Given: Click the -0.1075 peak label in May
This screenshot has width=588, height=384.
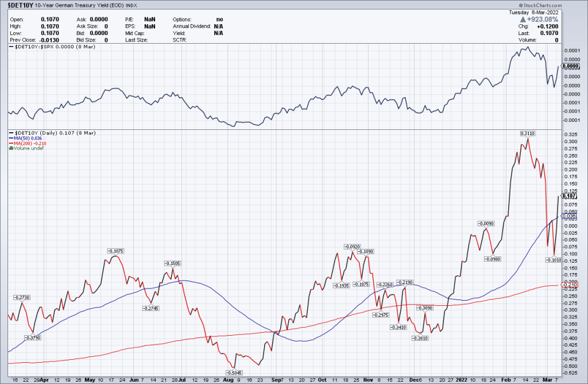Looking at the screenshot, I should click(116, 251).
